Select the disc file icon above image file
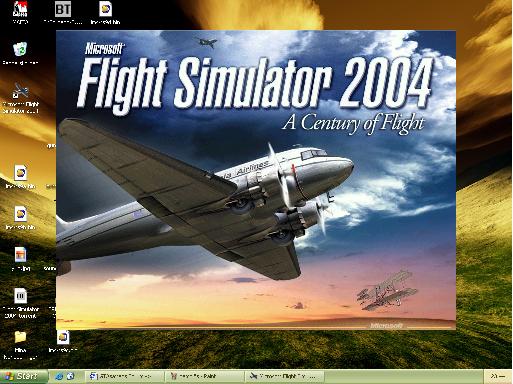The width and height of the screenshot is (513, 384). [x=20, y=218]
